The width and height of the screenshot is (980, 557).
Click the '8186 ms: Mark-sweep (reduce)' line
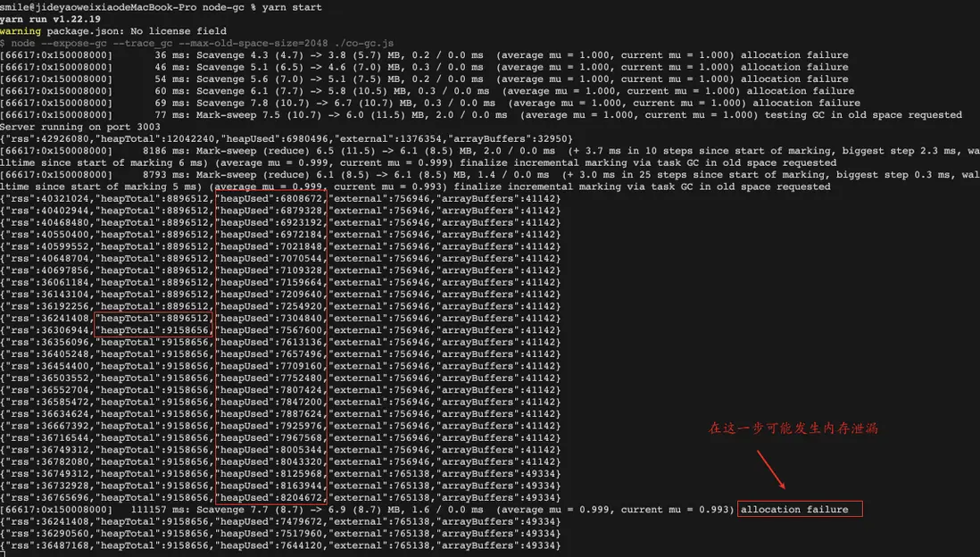pos(490,151)
